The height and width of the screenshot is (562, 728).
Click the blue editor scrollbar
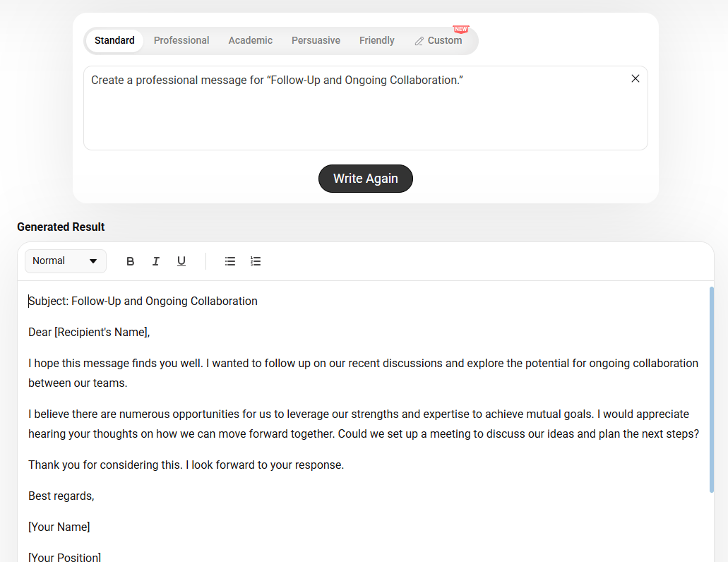click(x=711, y=390)
